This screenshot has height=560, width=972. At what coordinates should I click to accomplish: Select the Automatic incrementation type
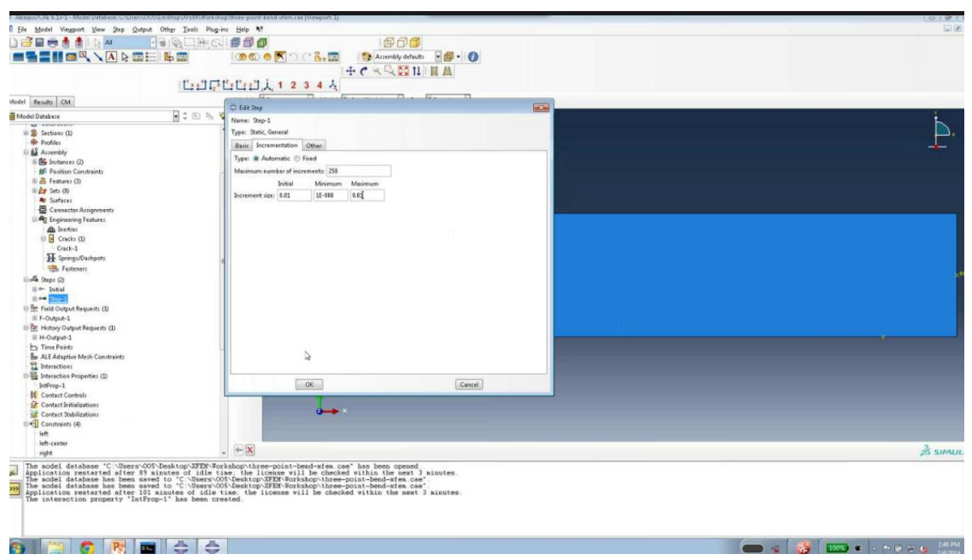(x=256, y=159)
